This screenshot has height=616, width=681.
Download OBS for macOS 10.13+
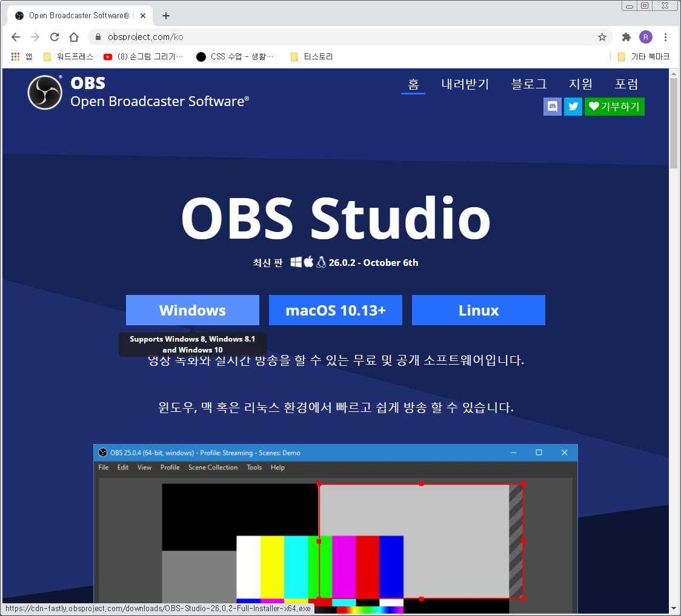335,310
